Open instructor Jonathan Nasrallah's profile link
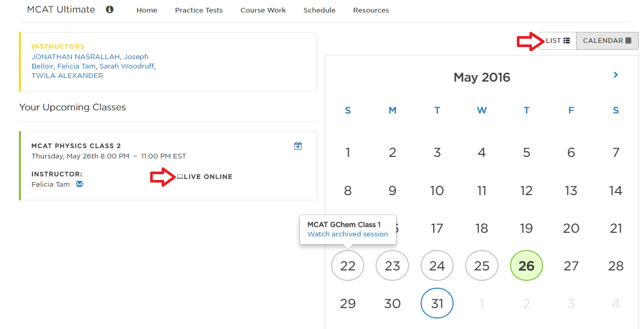Screen dimensions: 644x329 point(76,56)
